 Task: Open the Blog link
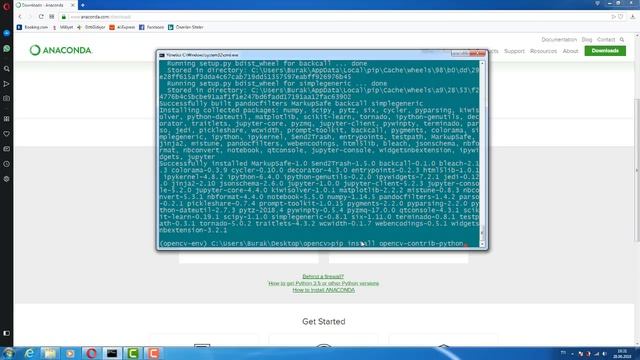tap(587, 40)
